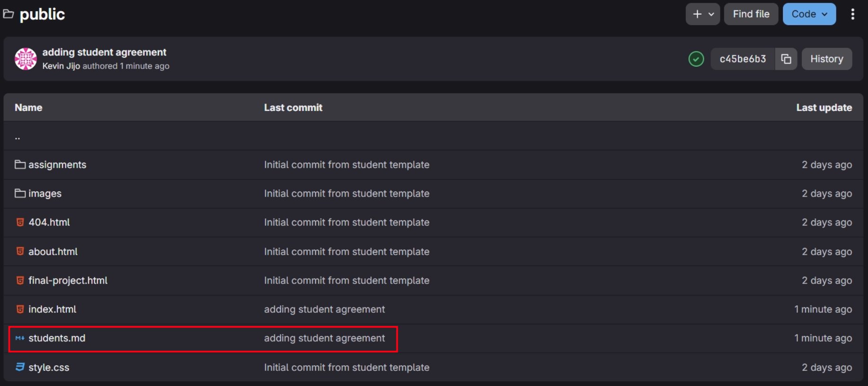Click '2 days ago' in images row
This screenshot has height=386, width=868.
click(x=827, y=193)
